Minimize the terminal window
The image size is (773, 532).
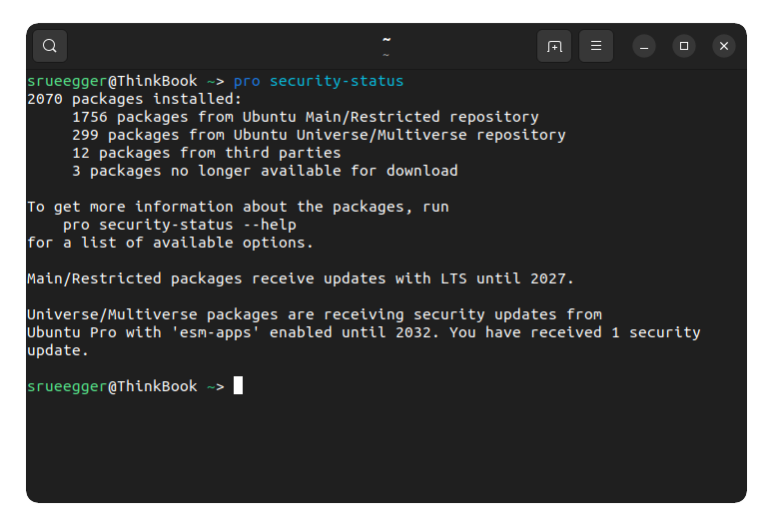pos(644,46)
